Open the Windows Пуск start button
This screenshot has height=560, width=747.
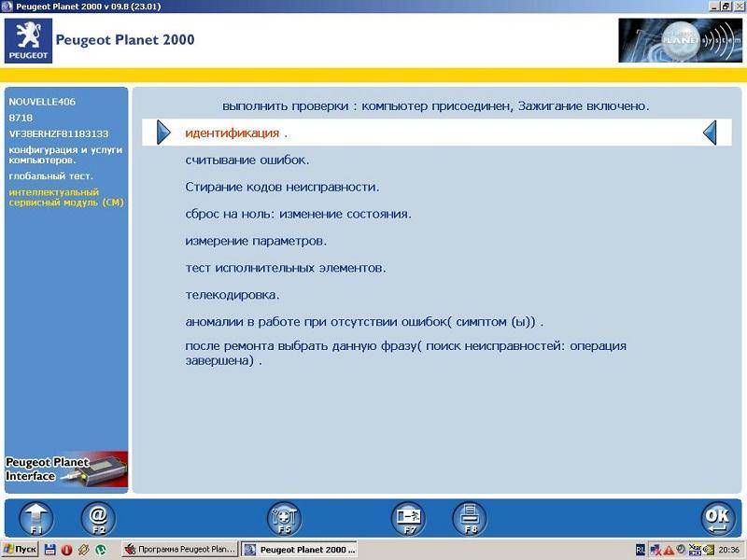(x=20, y=550)
